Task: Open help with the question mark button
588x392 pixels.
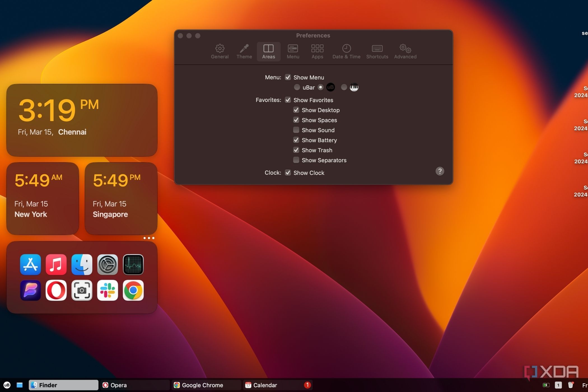Action: click(440, 171)
